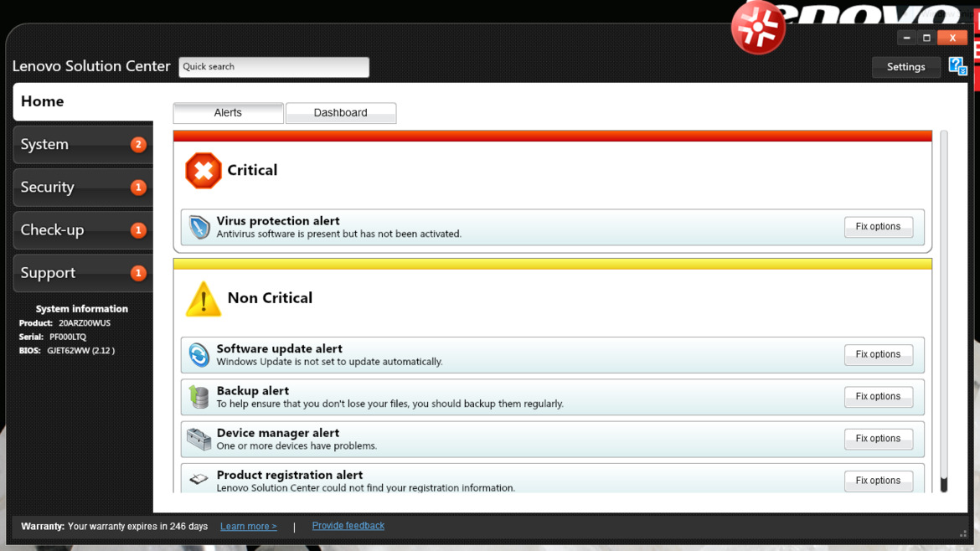Open Fix options for Software update alert
The image size is (980, 551).
click(x=878, y=354)
